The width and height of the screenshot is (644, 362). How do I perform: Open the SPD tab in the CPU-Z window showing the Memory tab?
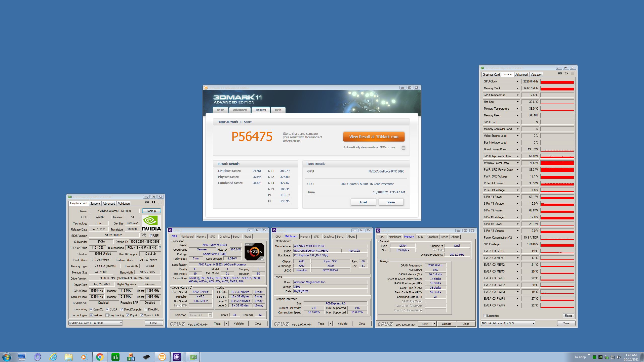point(420,237)
